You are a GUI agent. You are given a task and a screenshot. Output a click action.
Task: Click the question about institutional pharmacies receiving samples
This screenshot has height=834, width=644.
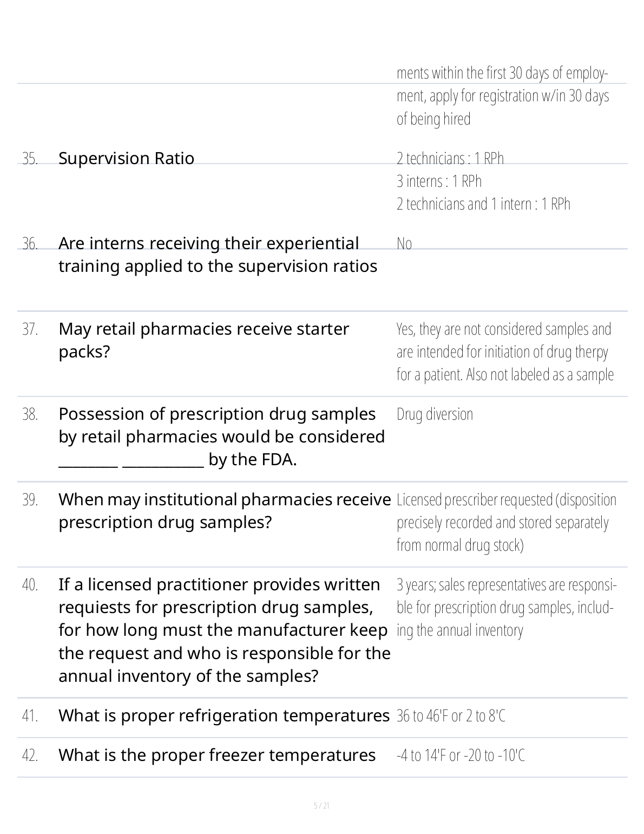(x=224, y=511)
